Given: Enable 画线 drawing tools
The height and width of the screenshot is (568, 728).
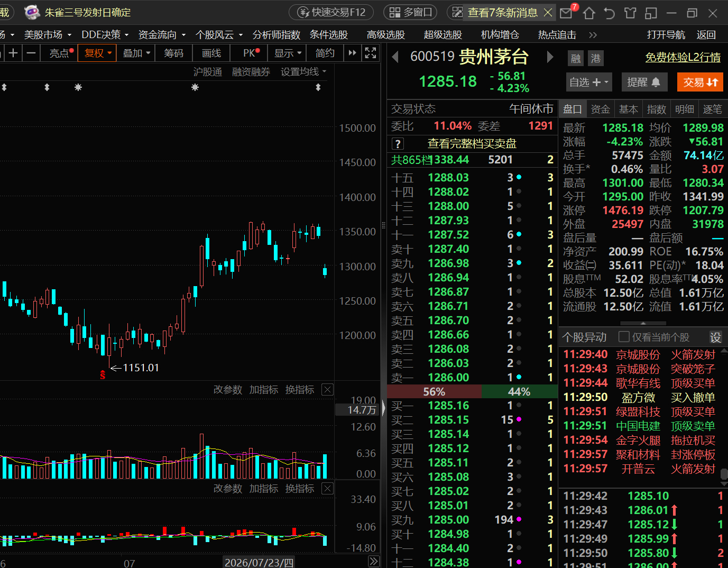Looking at the screenshot, I should tap(211, 53).
